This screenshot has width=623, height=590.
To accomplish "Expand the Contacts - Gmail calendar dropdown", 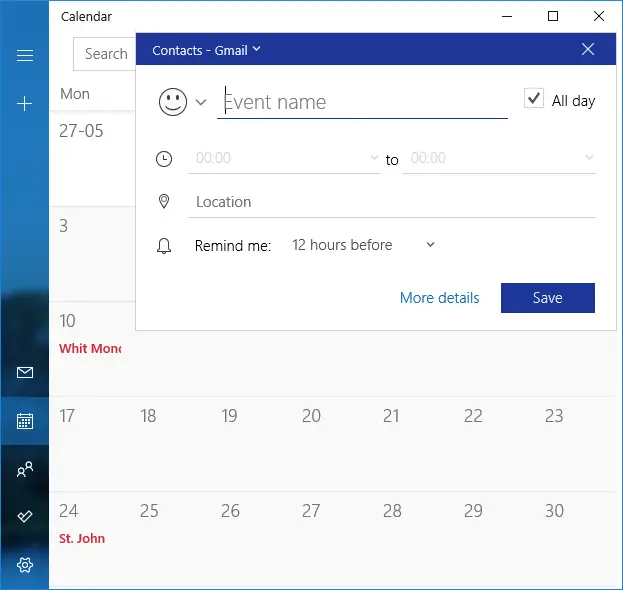I will tap(206, 50).
